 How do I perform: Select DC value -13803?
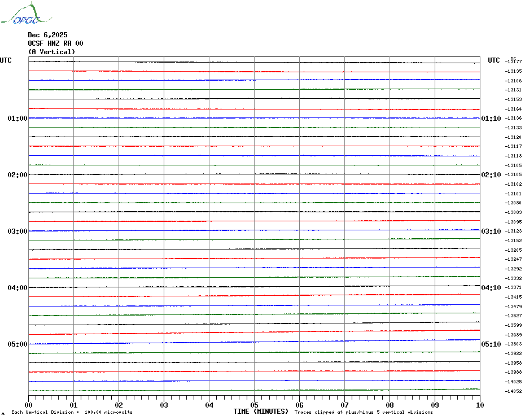coord(514,344)
